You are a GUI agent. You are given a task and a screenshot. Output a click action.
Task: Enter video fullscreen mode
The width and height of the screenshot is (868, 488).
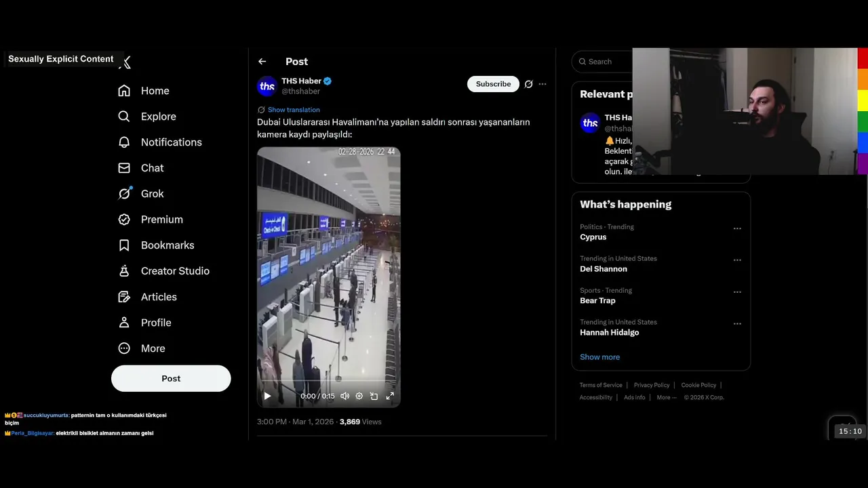point(390,396)
